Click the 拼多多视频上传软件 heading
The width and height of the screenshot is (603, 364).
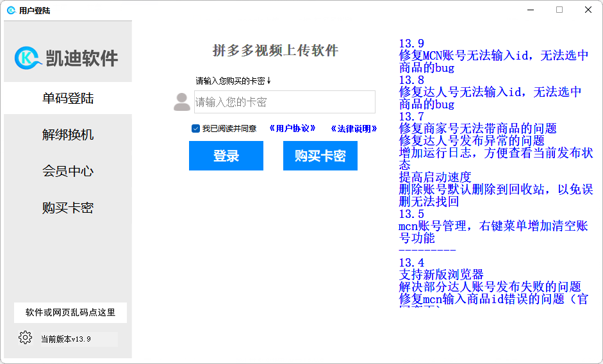click(x=276, y=51)
